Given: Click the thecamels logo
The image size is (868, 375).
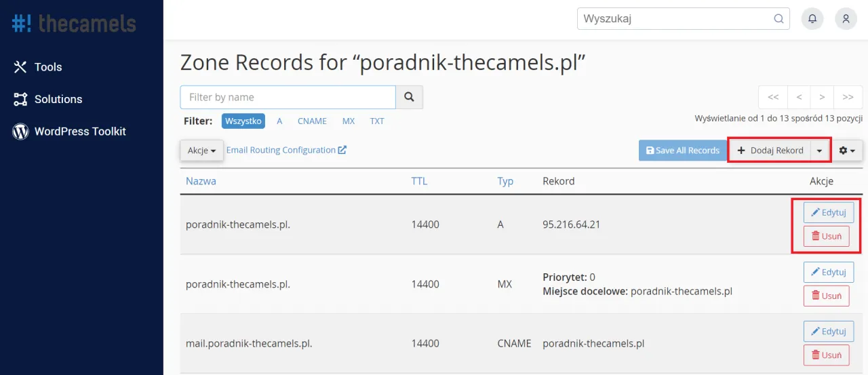Looking at the screenshot, I should coord(74,23).
